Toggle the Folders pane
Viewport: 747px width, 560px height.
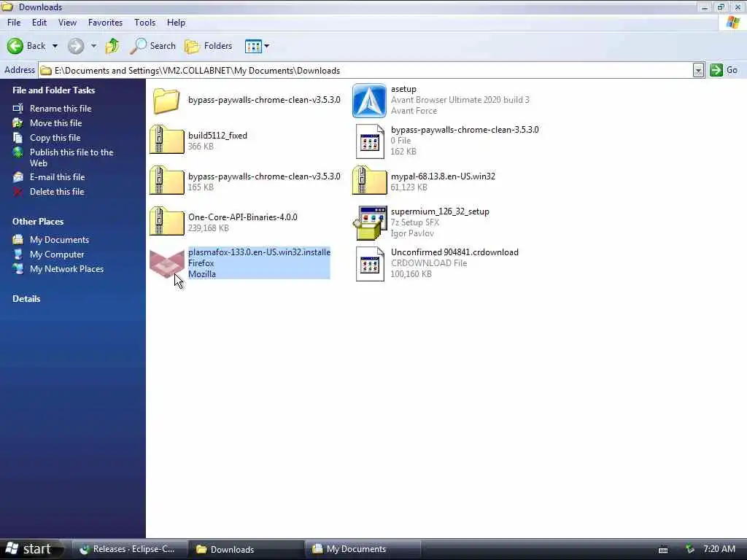(208, 46)
